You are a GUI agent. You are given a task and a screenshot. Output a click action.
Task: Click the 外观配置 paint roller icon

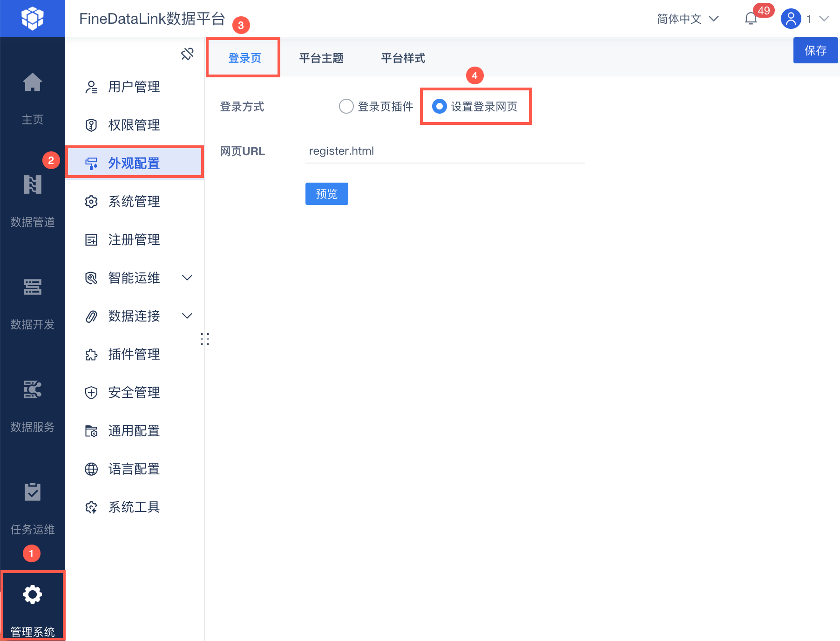[91, 164]
